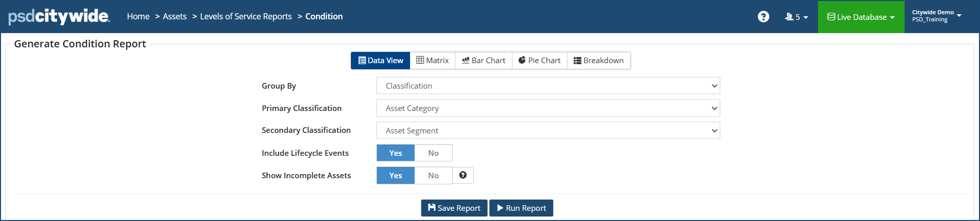Viewport: 980px width, 221px height.
Task: Click the help question mark icon in header
Action: pyautogui.click(x=763, y=17)
